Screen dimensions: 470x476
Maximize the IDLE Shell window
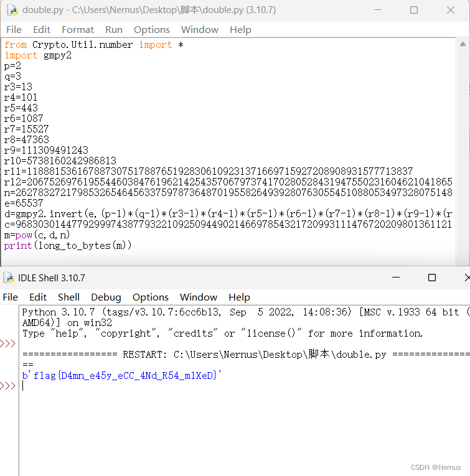pos(432,278)
